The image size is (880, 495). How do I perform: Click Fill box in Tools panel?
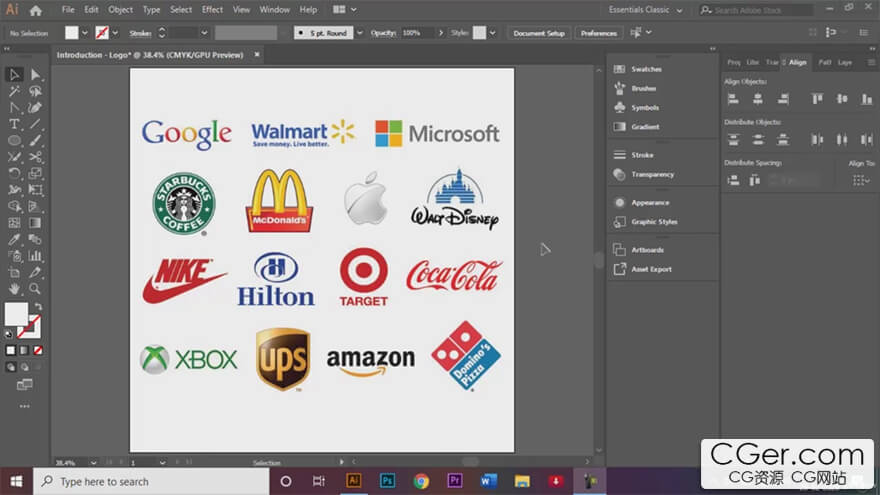point(16,314)
